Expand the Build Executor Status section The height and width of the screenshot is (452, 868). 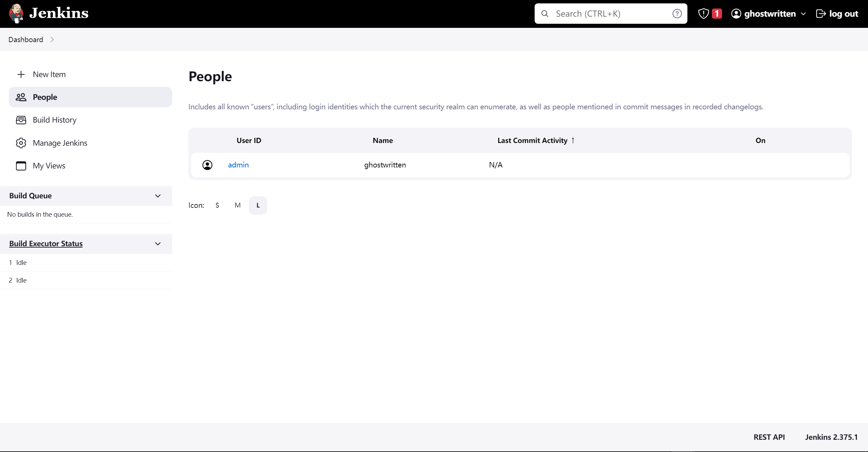157,243
